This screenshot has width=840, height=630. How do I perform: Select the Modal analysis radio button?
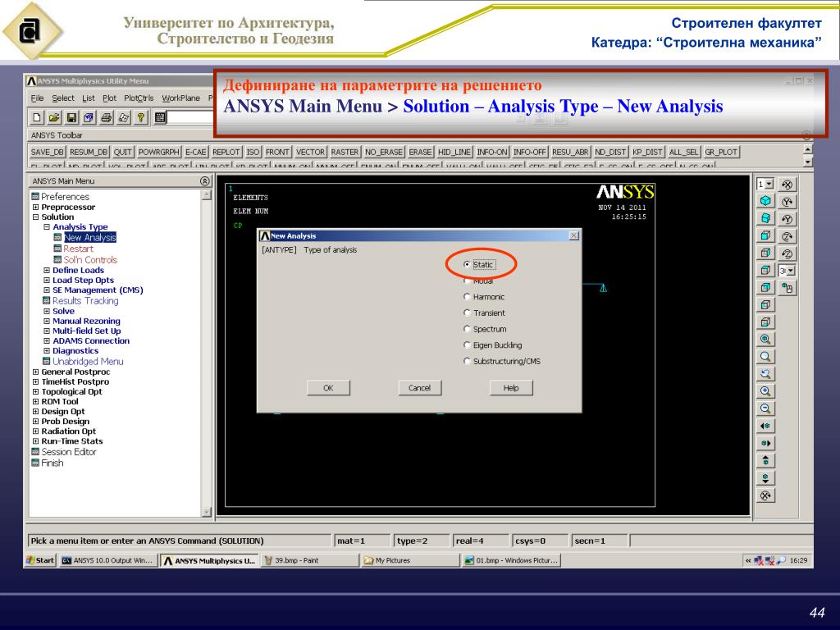click(x=467, y=281)
